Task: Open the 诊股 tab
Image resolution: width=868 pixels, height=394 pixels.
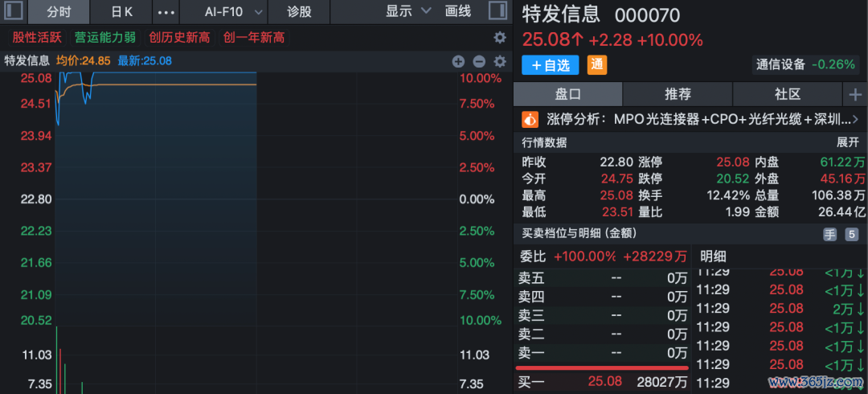Action: 300,11
